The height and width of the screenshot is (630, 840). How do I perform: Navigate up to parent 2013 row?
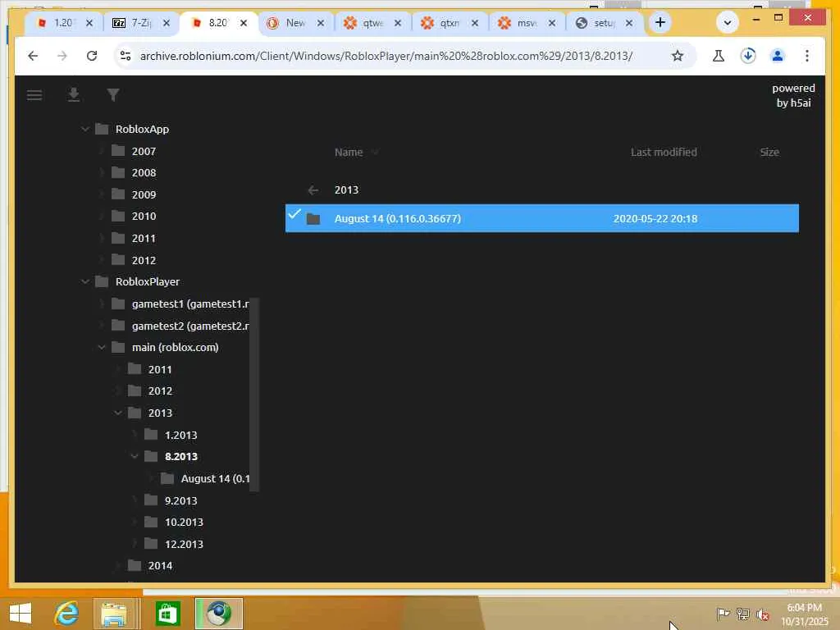[541, 190]
